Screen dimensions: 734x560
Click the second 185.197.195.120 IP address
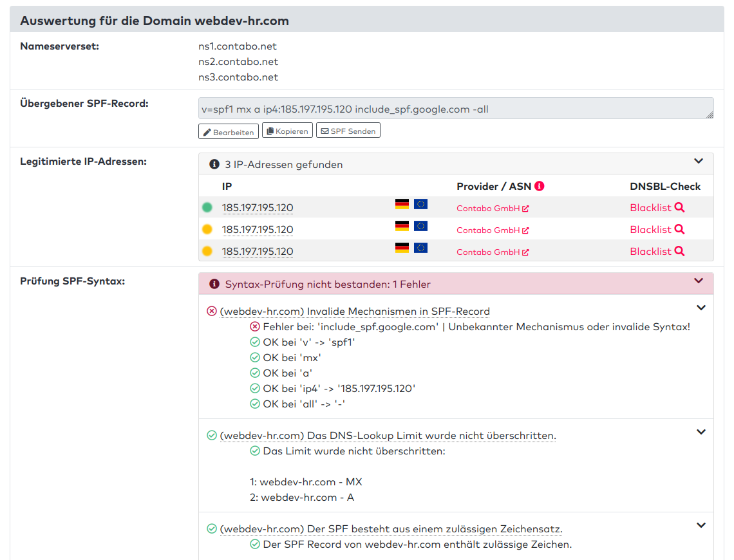[x=258, y=230]
